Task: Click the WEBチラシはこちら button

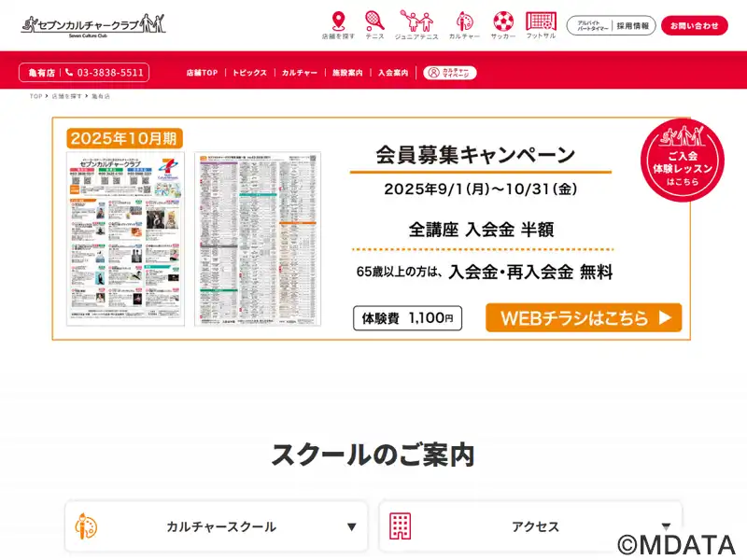Action: [x=584, y=317]
